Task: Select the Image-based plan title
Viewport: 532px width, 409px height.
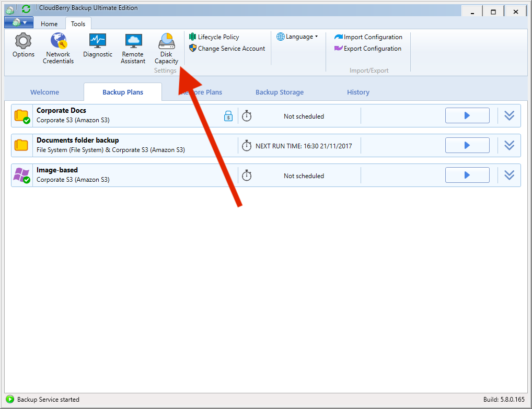Action: tap(57, 170)
